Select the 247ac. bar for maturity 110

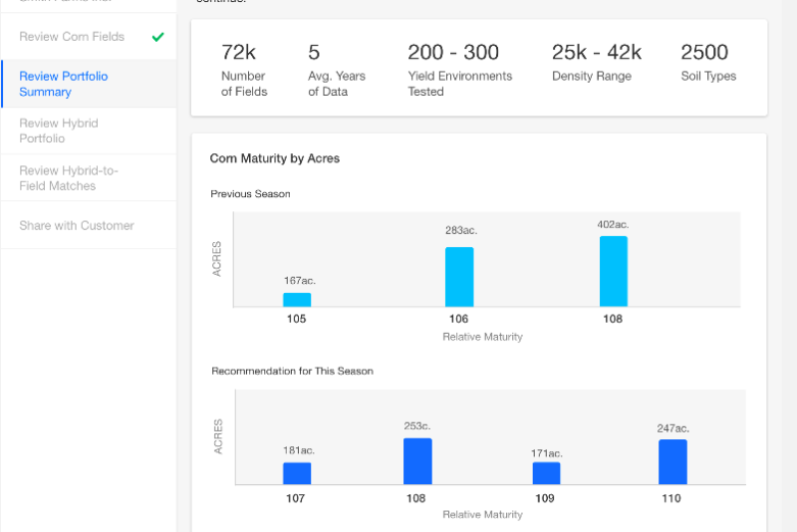coord(673,462)
